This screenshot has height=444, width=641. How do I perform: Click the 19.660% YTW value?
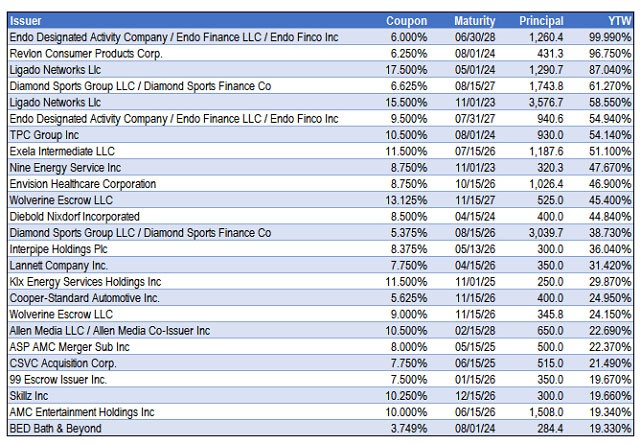[x=610, y=396]
